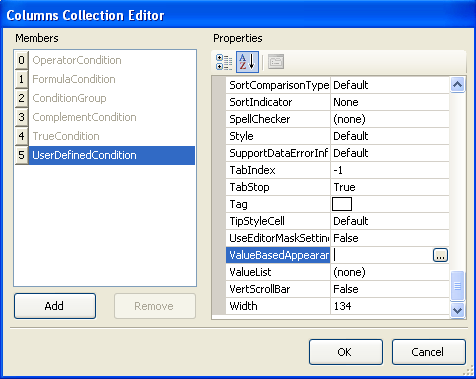Viewport: 476px width, 379px height.
Task: Select the Width property name
Action: point(278,306)
